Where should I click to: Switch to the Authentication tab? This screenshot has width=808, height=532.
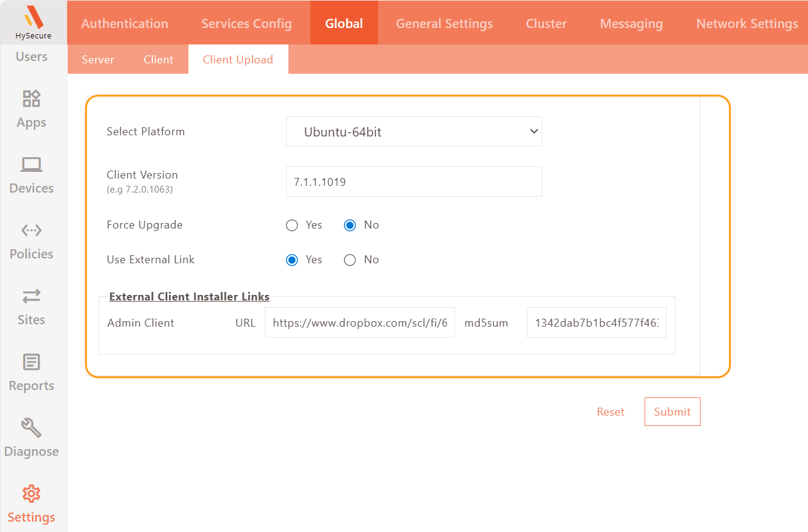pos(124,23)
